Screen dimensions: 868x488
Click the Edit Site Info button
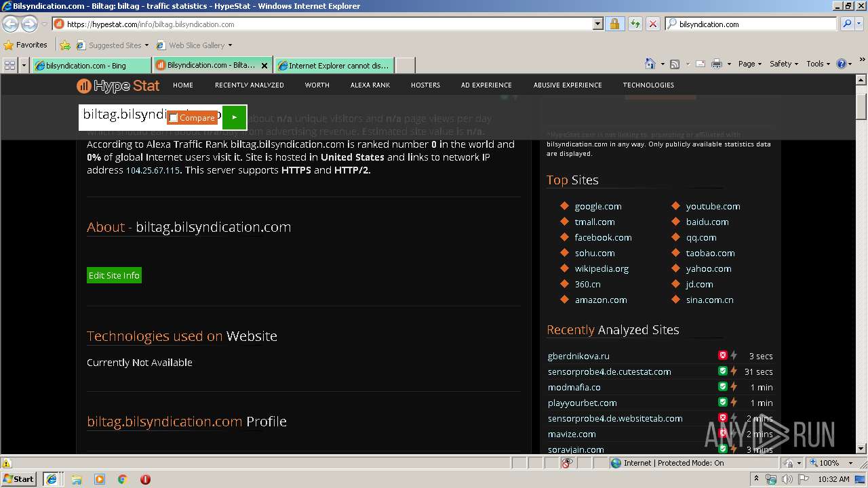click(x=114, y=275)
